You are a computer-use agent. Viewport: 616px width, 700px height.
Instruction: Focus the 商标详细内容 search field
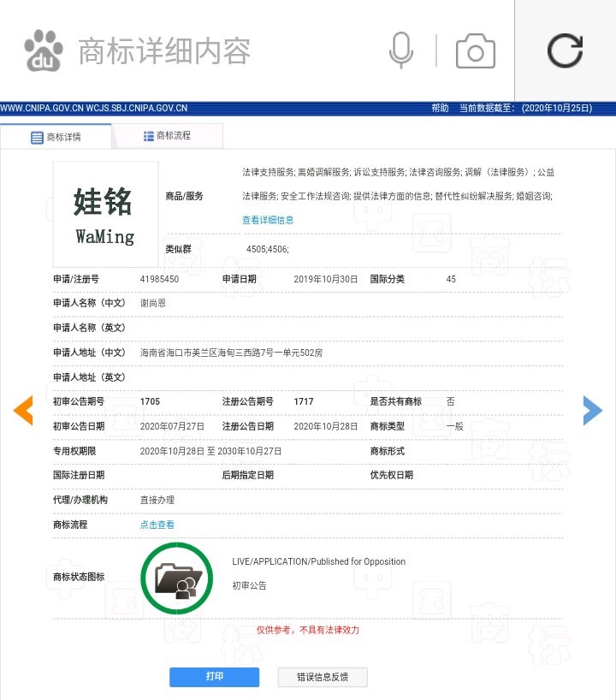point(164,50)
